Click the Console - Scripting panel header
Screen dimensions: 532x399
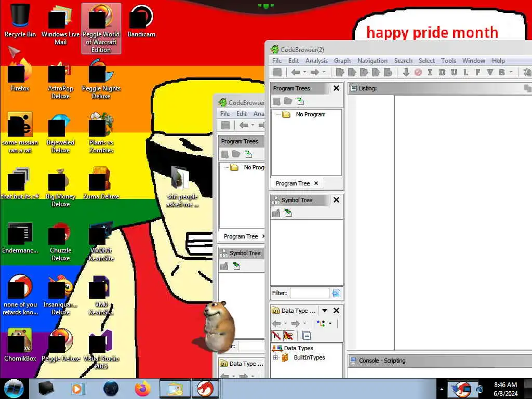pos(440,361)
